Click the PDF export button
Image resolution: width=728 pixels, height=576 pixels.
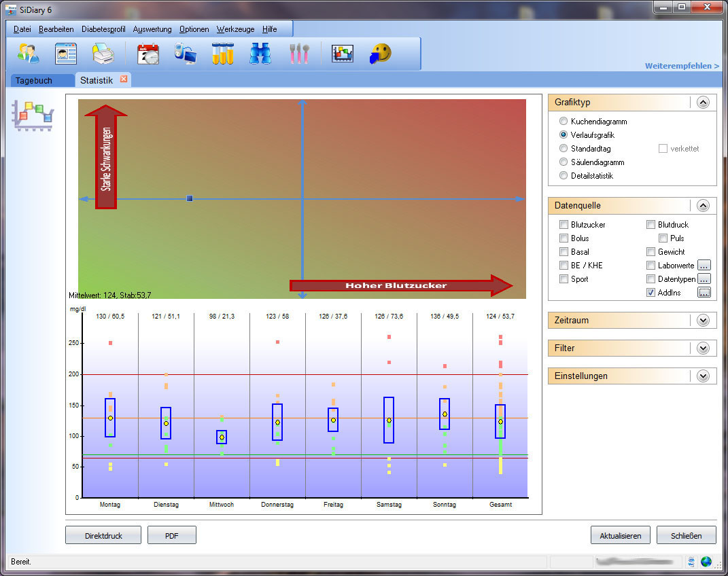click(171, 535)
